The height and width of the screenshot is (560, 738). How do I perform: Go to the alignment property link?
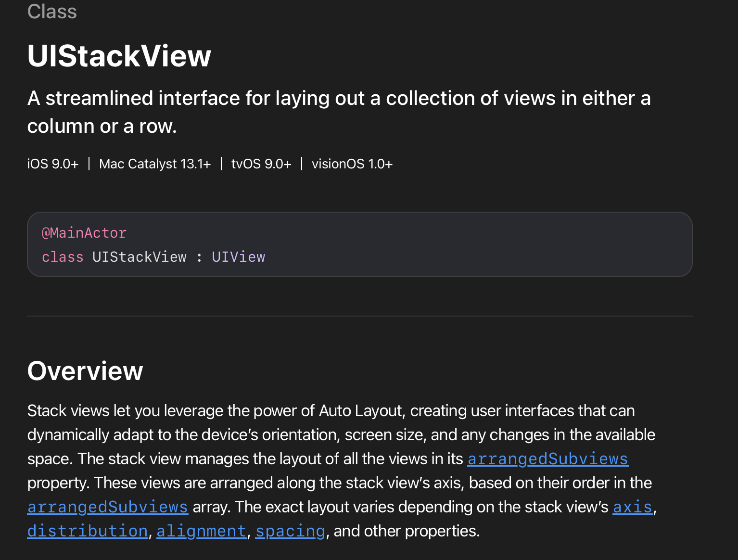tap(201, 531)
